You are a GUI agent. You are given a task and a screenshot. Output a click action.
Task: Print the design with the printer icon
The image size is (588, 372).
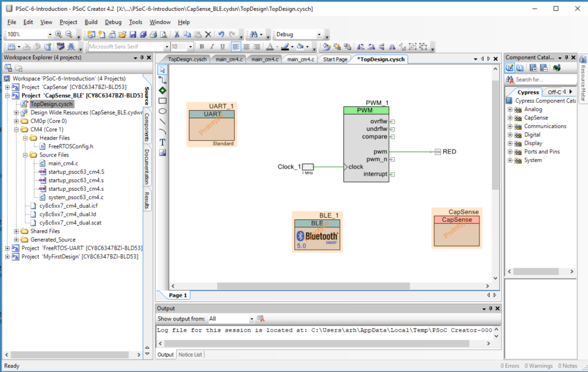153,34
